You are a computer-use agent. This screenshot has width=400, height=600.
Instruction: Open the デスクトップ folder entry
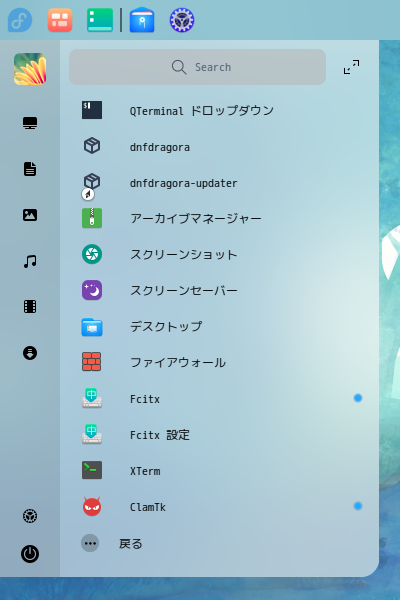pyautogui.click(x=219, y=326)
